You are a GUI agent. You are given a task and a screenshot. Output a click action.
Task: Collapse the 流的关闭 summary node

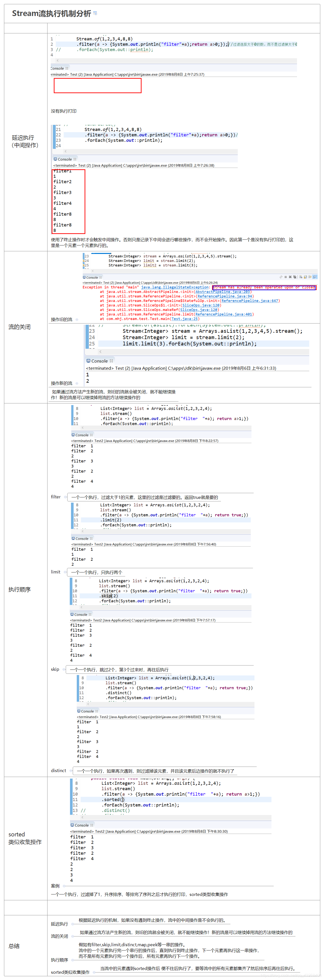[72, 936]
